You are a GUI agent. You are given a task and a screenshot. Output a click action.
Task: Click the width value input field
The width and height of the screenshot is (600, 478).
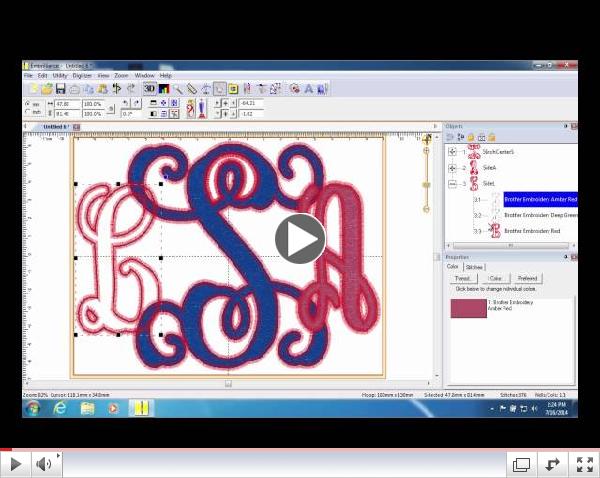pos(67,104)
